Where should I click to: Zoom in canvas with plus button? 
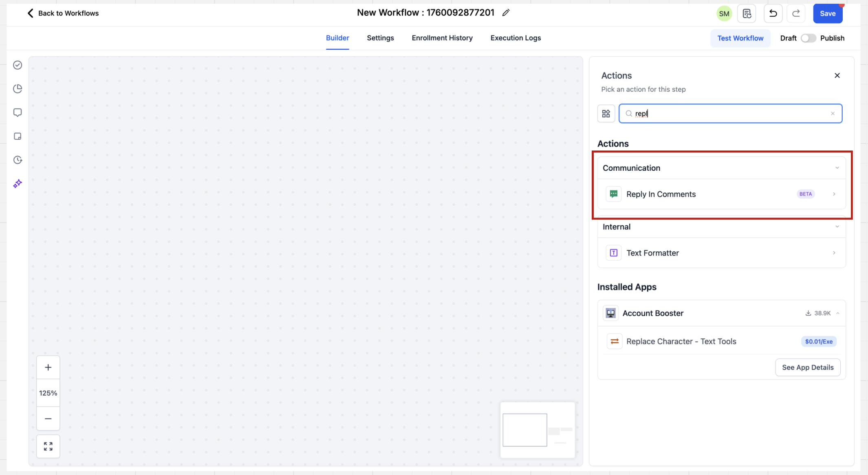pyautogui.click(x=48, y=367)
